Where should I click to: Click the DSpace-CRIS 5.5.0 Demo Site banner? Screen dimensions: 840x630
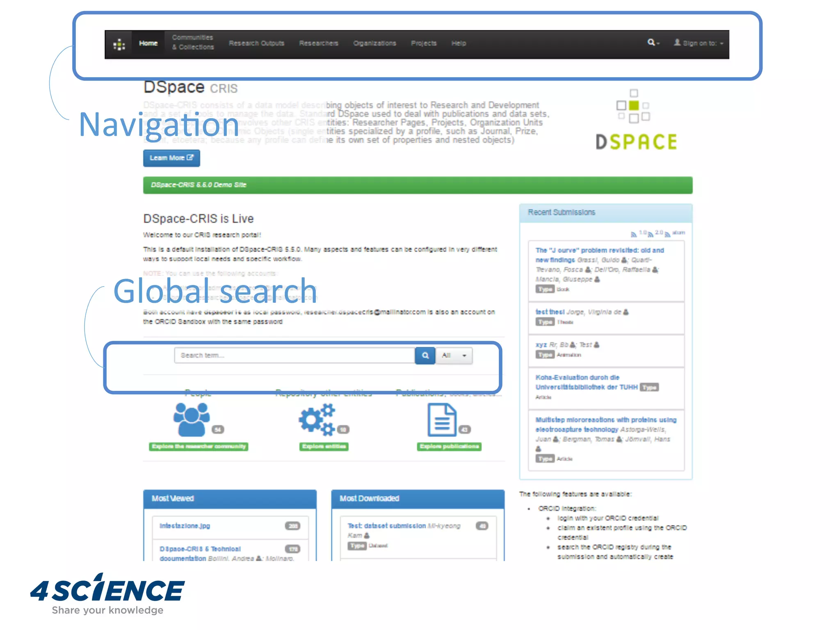pyautogui.click(x=418, y=185)
